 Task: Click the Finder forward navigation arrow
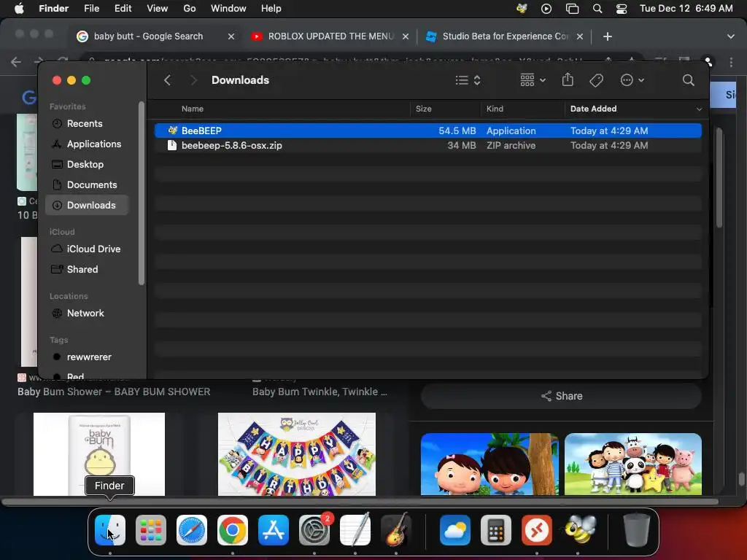(193, 80)
